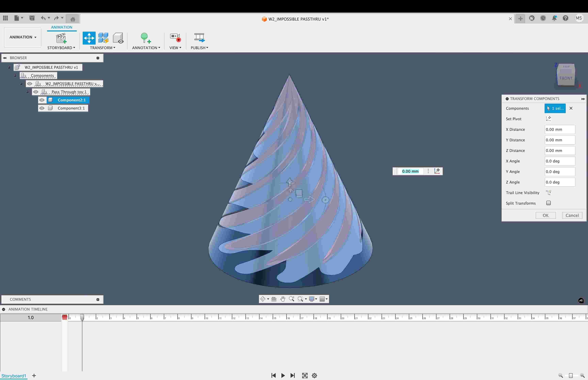Create a New Storyboard
The height and width of the screenshot is (380, 588).
(61, 38)
